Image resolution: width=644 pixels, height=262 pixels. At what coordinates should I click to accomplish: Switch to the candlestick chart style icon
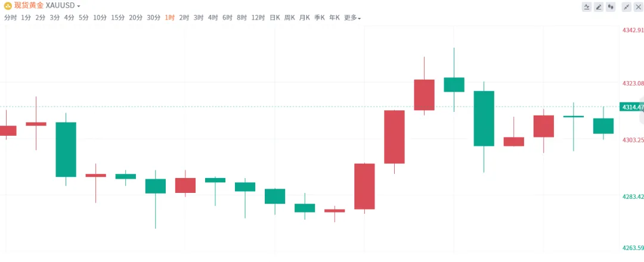click(610, 7)
